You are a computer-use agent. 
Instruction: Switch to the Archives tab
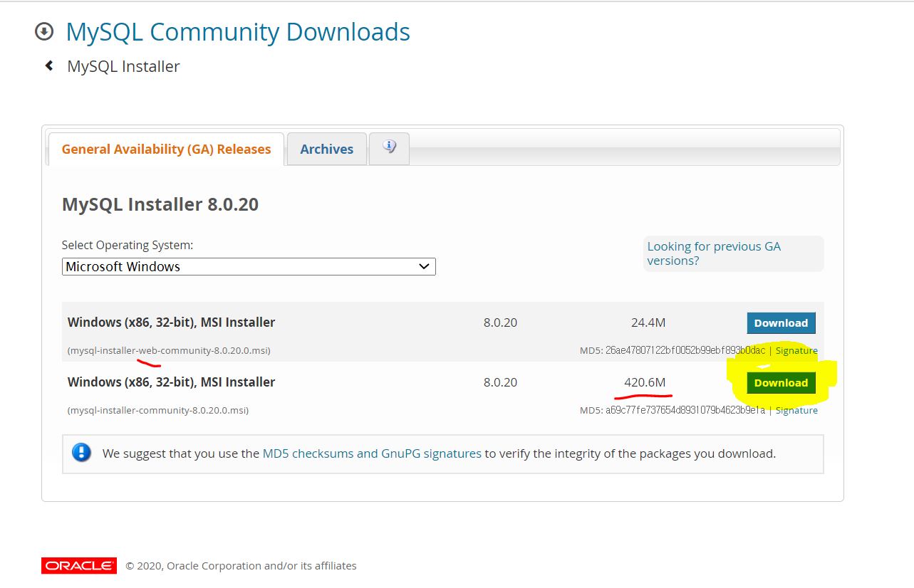pos(327,149)
